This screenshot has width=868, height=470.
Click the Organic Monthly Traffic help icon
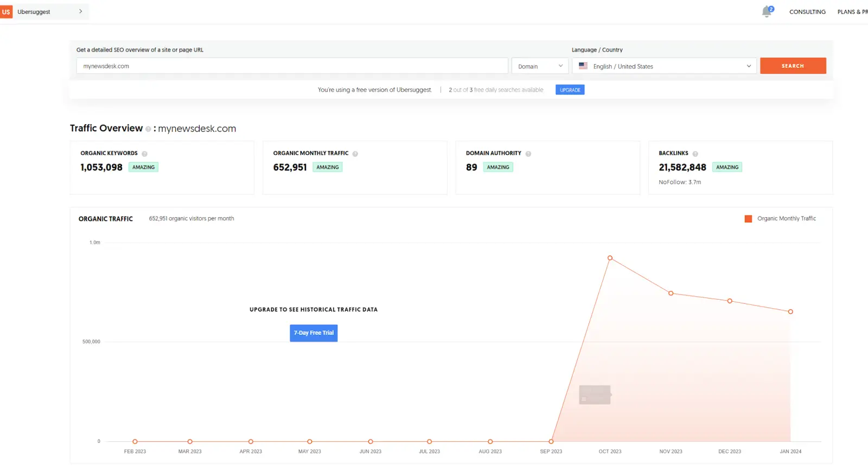click(355, 154)
